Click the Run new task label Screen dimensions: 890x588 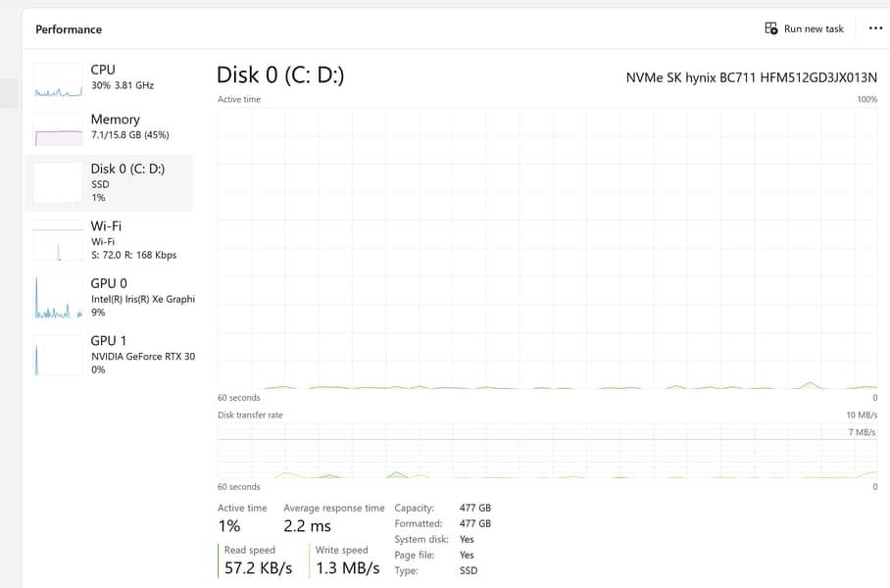(x=814, y=29)
